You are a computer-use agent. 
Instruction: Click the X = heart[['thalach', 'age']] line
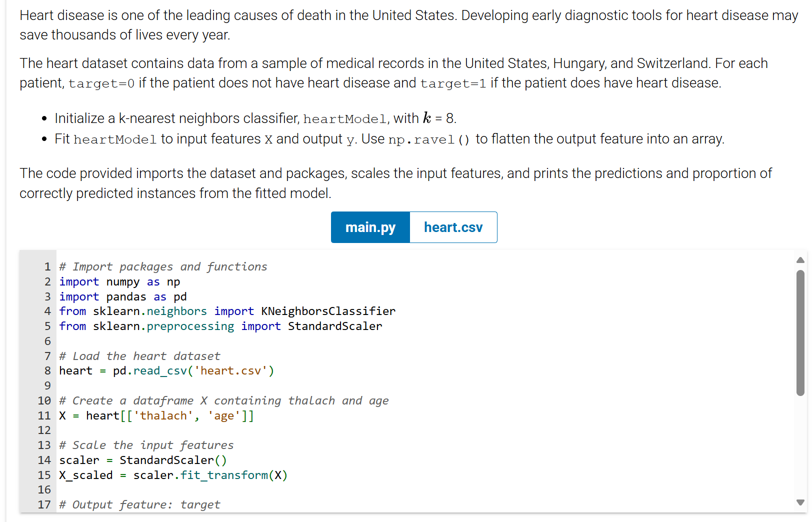[x=156, y=416]
